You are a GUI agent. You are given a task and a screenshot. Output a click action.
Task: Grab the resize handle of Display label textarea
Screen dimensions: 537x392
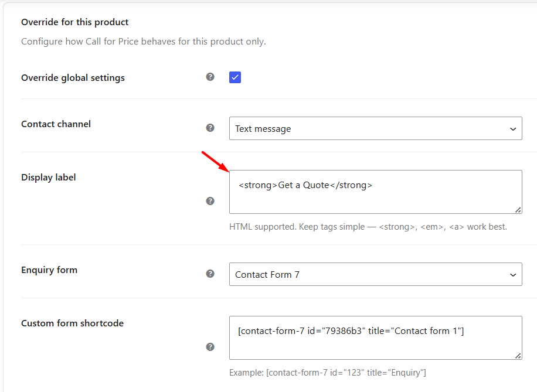pyautogui.click(x=518, y=210)
